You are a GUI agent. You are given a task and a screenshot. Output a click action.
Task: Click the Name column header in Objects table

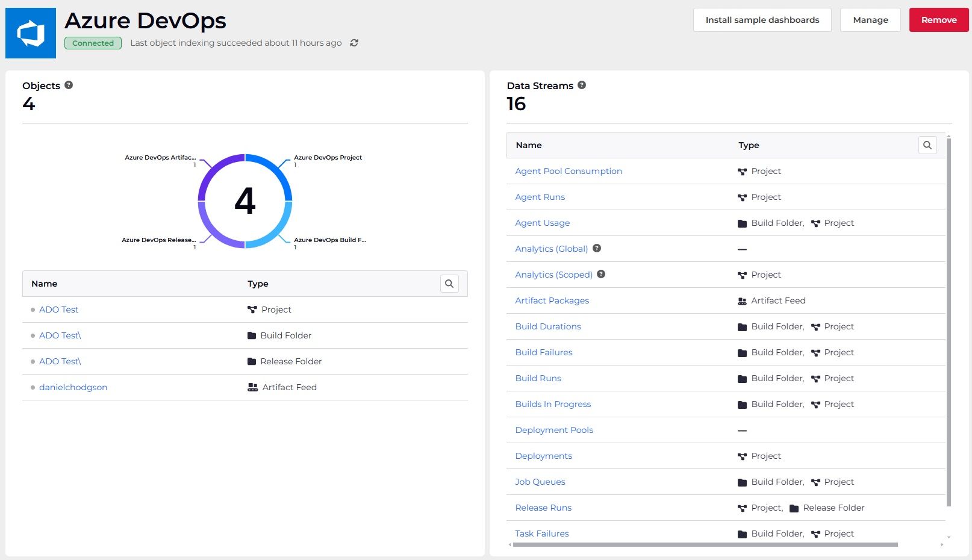click(x=44, y=284)
